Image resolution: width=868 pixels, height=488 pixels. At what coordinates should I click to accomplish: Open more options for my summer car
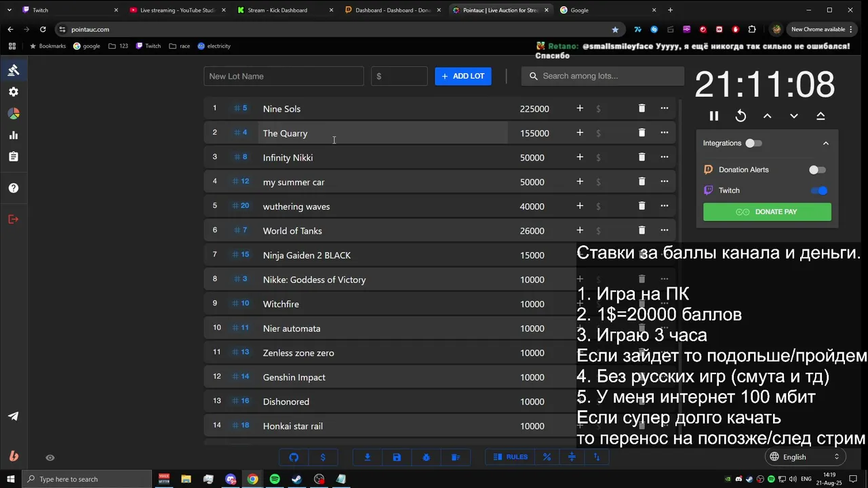pos(665,182)
